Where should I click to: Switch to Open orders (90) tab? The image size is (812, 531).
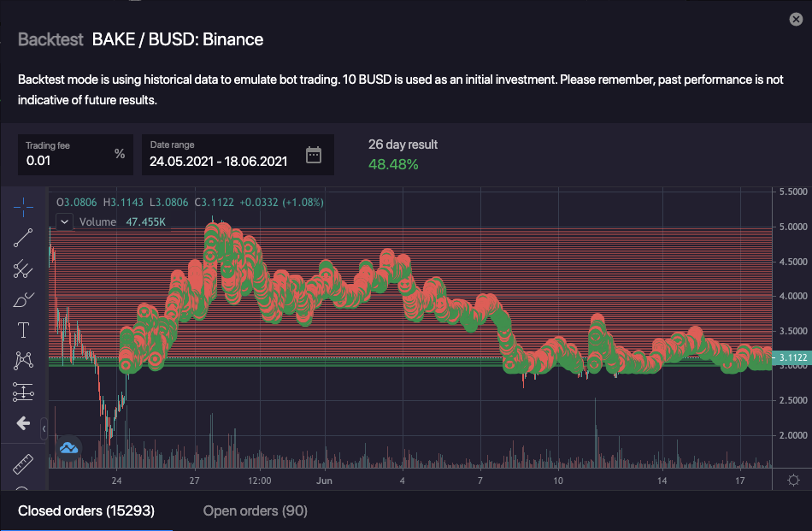point(256,510)
